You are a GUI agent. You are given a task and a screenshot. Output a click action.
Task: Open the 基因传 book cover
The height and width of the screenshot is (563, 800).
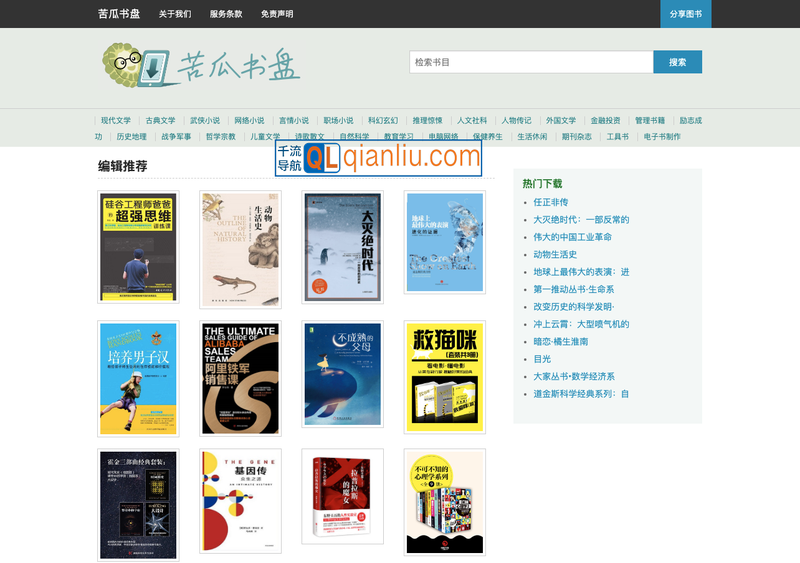[x=240, y=500]
